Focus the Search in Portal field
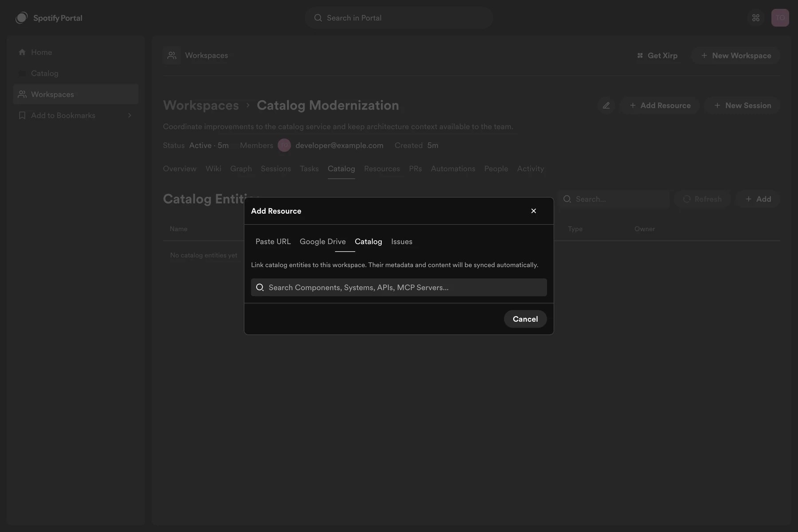798x532 pixels. tap(399, 18)
